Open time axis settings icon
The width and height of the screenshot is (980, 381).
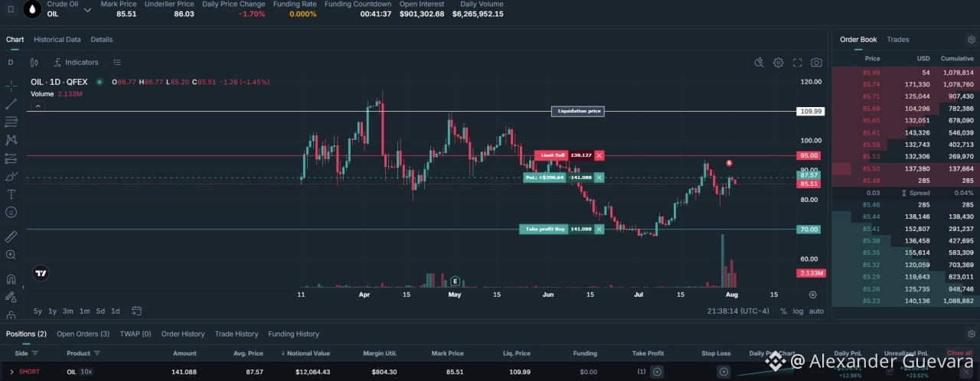(812, 294)
